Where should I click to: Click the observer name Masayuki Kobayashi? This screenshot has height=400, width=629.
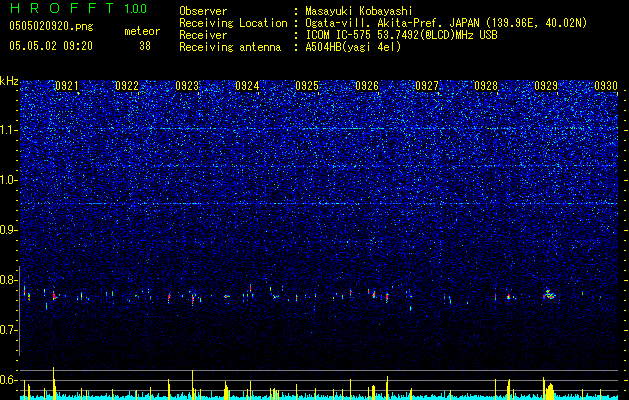pos(359,12)
